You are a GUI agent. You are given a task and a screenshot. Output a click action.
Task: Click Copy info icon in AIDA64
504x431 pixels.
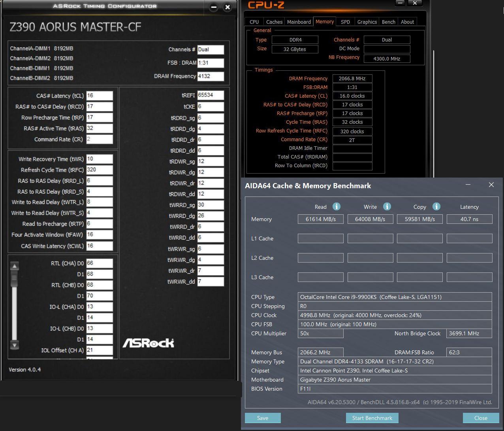pyautogui.click(x=436, y=206)
